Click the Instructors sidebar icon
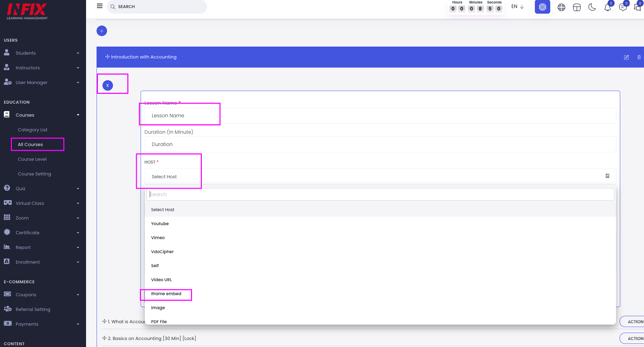Screen dimensions: 644x347 7,67
